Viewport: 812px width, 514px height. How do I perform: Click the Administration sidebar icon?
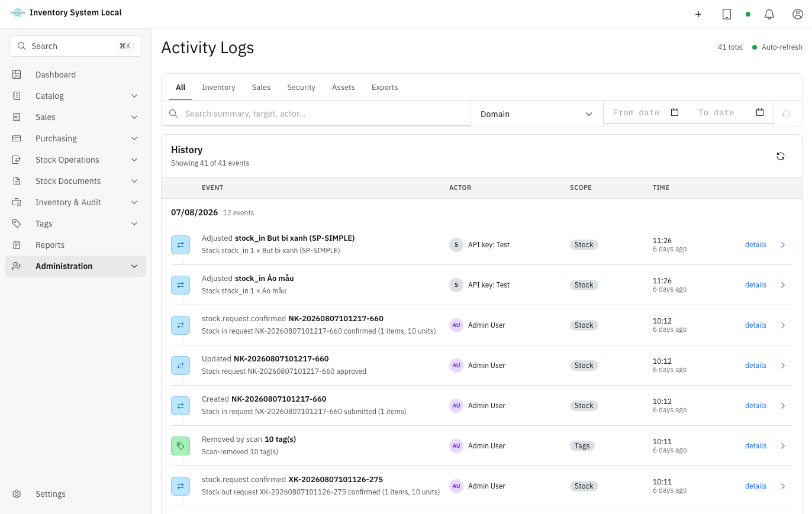(x=17, y=266)
